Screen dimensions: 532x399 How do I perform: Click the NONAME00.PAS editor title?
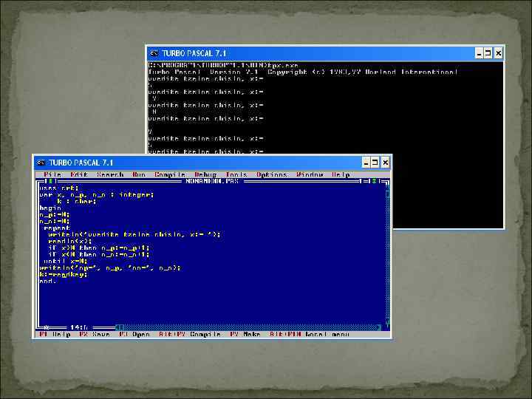coord(212,181)
